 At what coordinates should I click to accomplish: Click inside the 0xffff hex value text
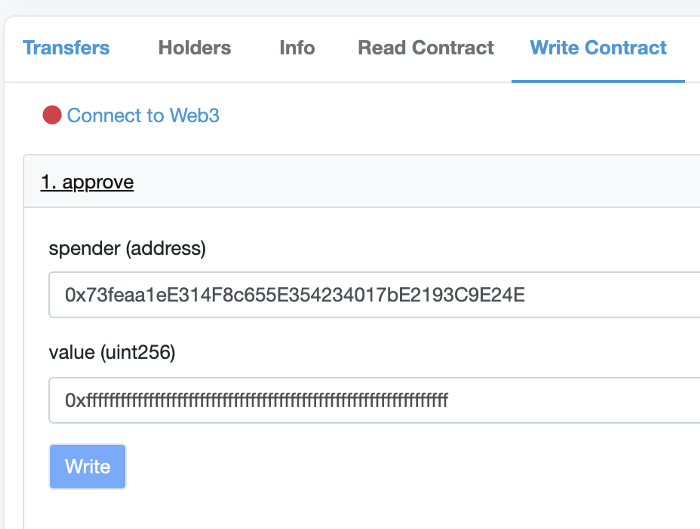(256, 400)
